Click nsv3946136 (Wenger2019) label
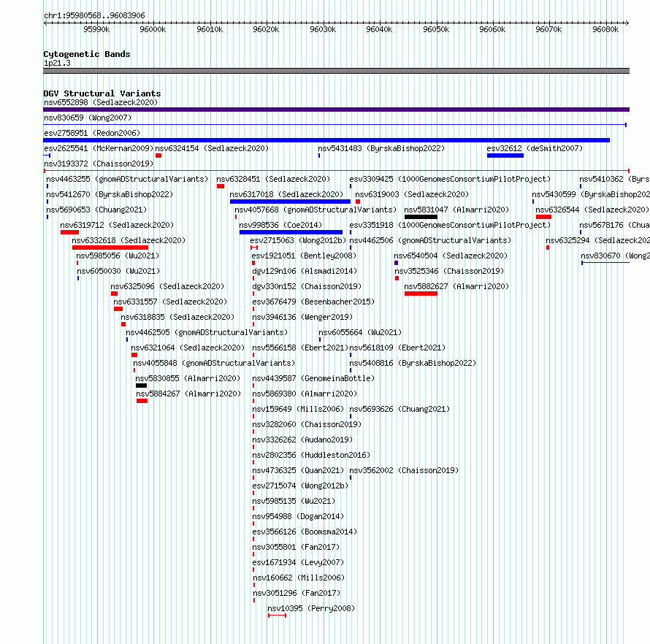Viewport: 650px width, 644px height. click(x=302, y=317)
